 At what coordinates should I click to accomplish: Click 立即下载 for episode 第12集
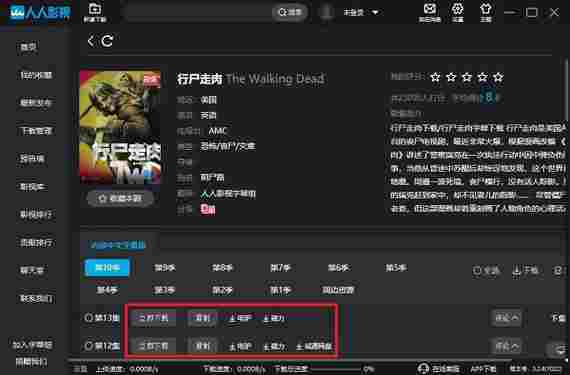point(153,346)
